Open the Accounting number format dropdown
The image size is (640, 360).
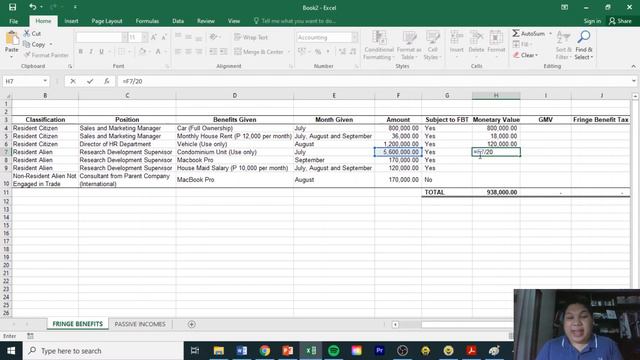coord(354,38)
